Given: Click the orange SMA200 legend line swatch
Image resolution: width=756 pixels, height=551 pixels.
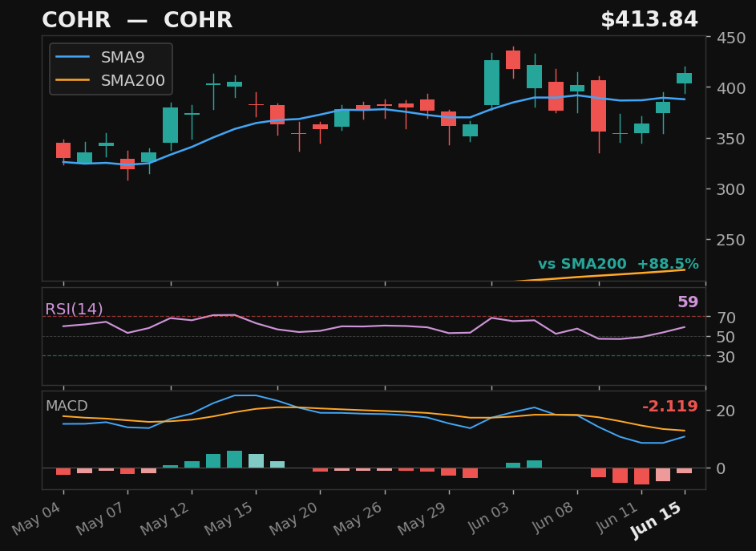Looking at the screenshot, I should coord(72,80).
